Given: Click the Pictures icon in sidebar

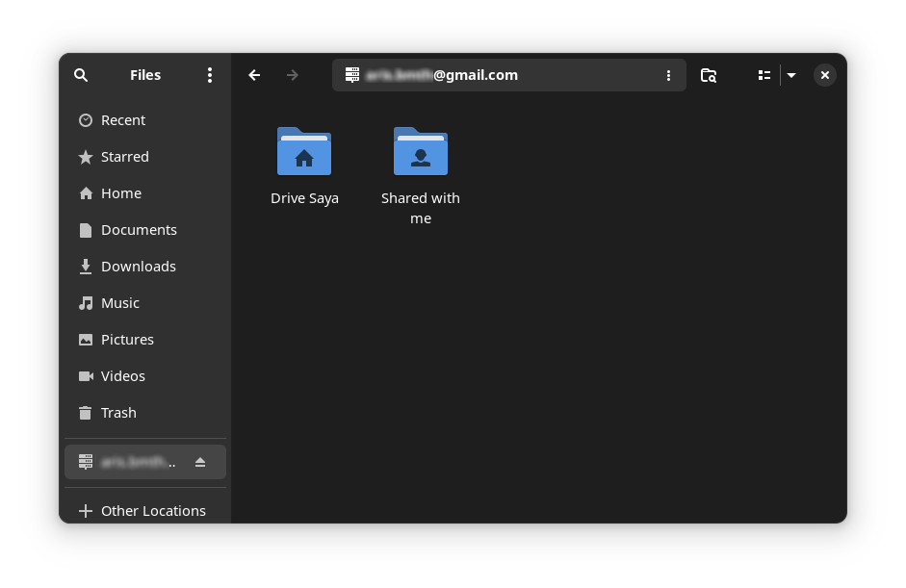Looking at the screenshot, I should (86, 340).
